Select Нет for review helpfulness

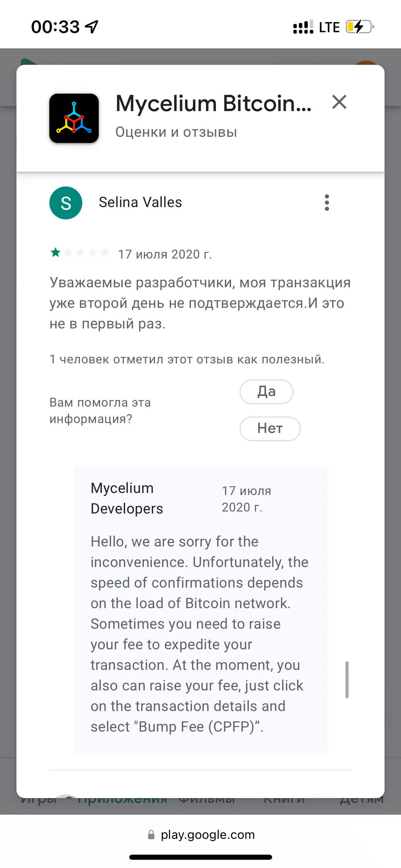pyautogui.click(x=270, y=429)
